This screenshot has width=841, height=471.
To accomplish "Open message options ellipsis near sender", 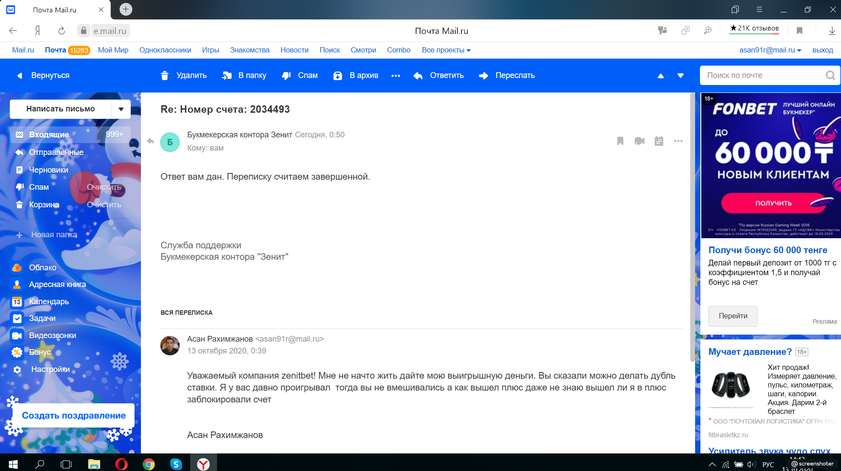I will [678, 141].
